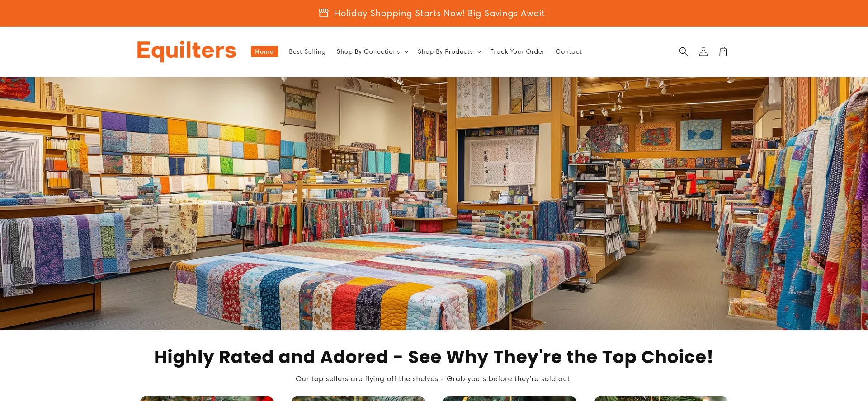Image resolution: width=868 pixels, height=401 pixels.
Task: Open the fourth top seller product thumbnail
Action: pyautogui.click(x=661, y=399)
